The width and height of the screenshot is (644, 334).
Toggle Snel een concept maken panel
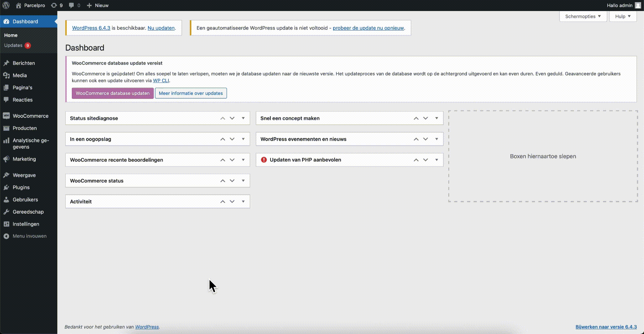(x=437, y=118)
